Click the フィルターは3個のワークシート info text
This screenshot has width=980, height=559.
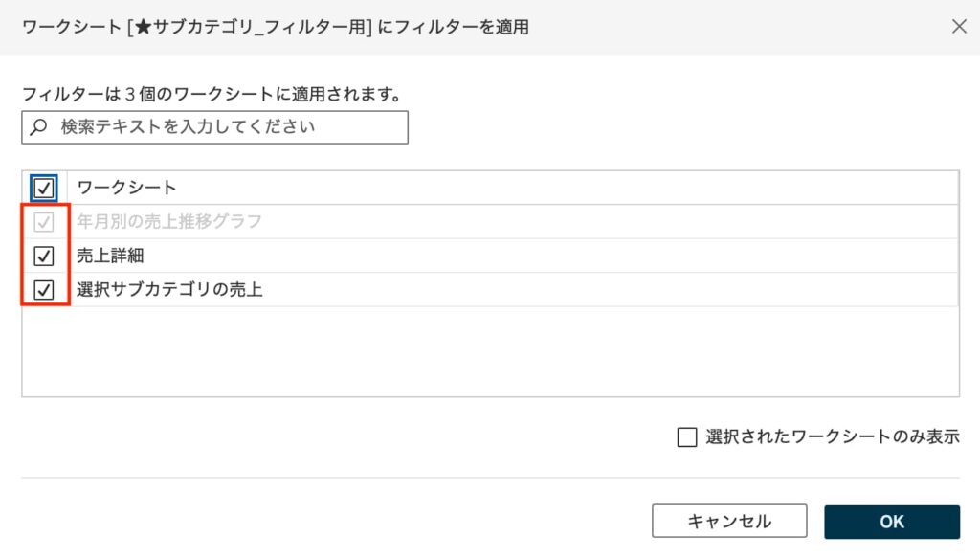[210, 95]
